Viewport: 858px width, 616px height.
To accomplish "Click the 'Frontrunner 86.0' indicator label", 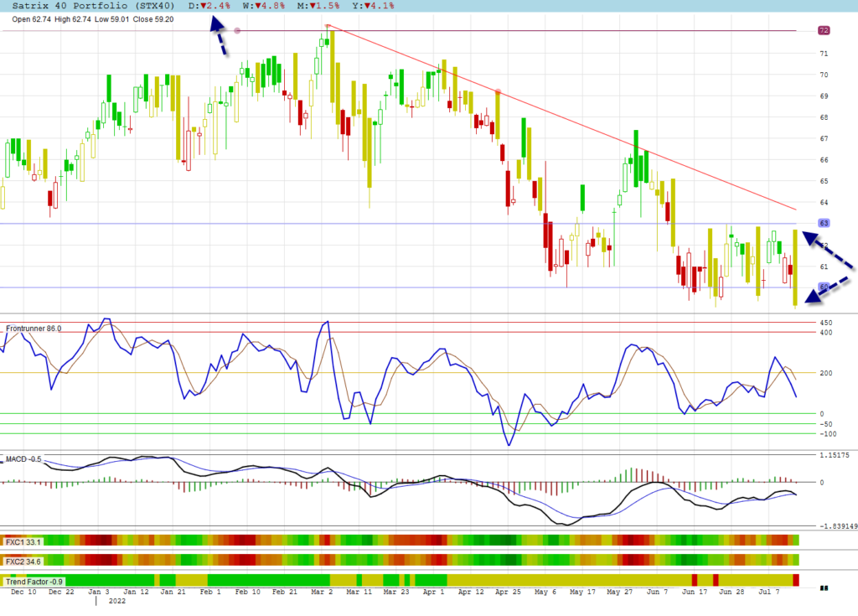I will coord(34,329).
